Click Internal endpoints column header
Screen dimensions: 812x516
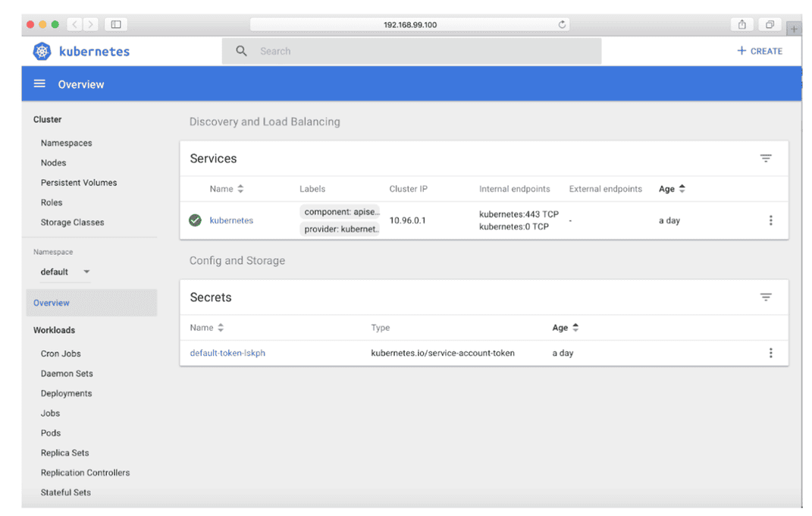coord(514,189)
